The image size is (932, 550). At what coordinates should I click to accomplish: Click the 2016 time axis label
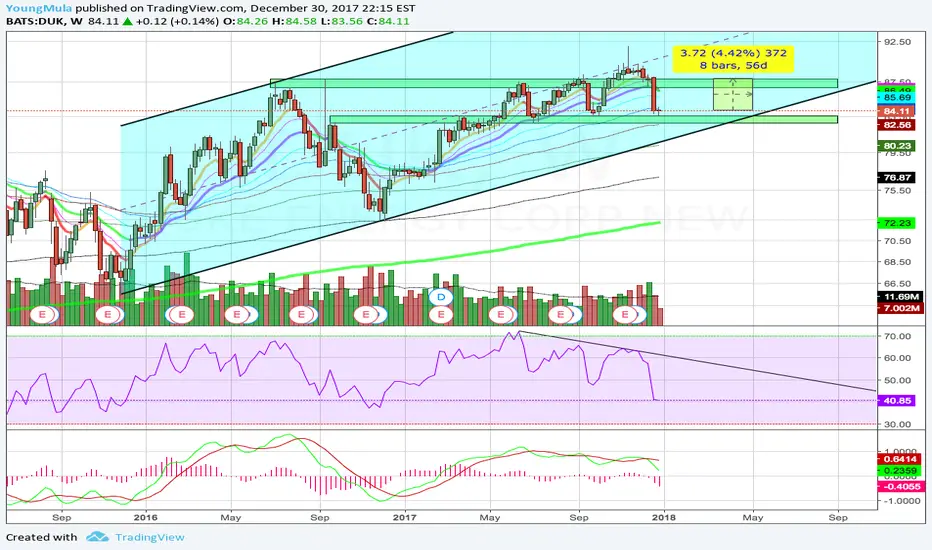pos(146,517)
